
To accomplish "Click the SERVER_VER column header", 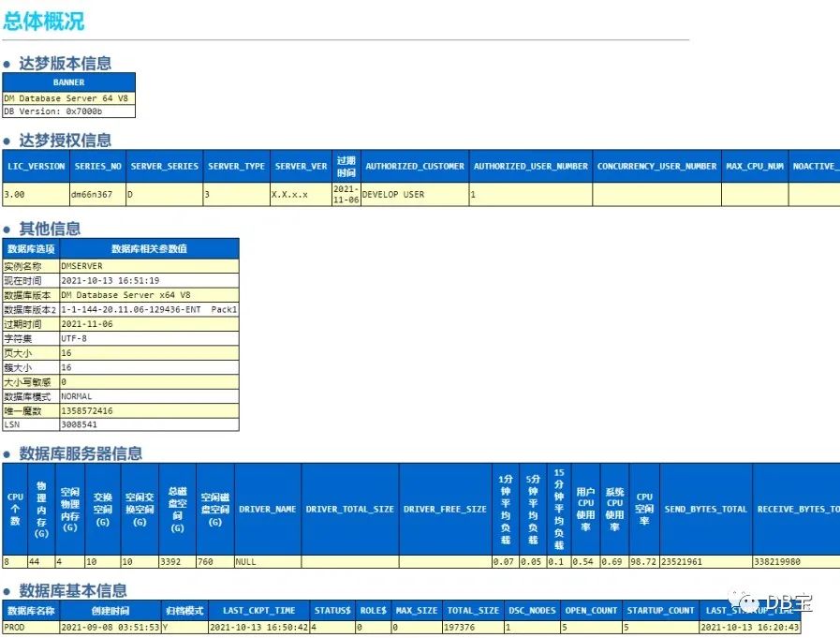I will [x=302, y=166].
